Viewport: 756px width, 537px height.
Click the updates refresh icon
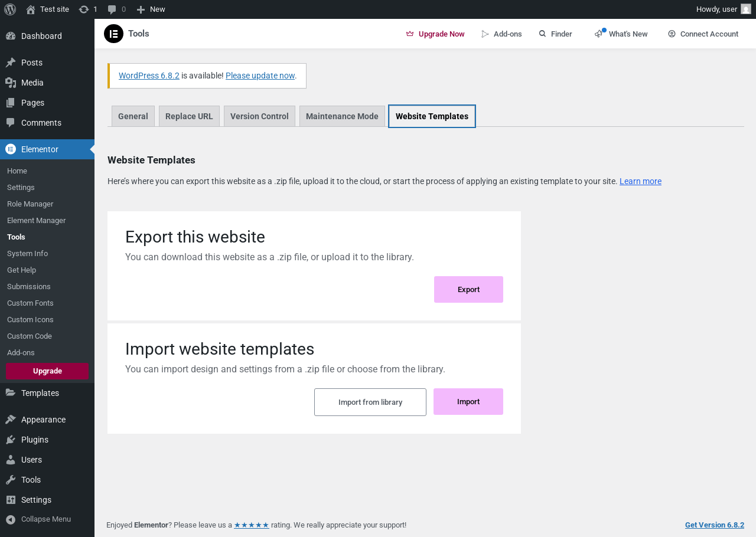[x=84, y=9]
